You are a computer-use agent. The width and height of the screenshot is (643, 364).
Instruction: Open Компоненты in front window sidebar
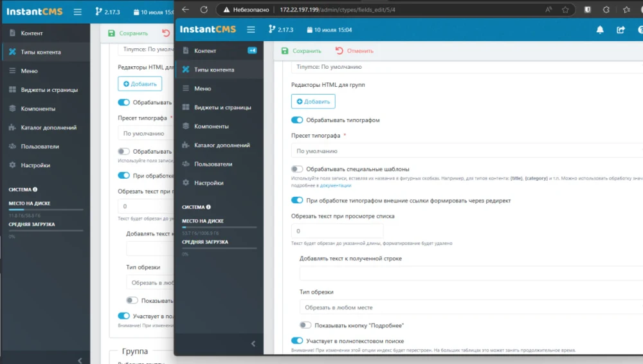pos(219,126)
